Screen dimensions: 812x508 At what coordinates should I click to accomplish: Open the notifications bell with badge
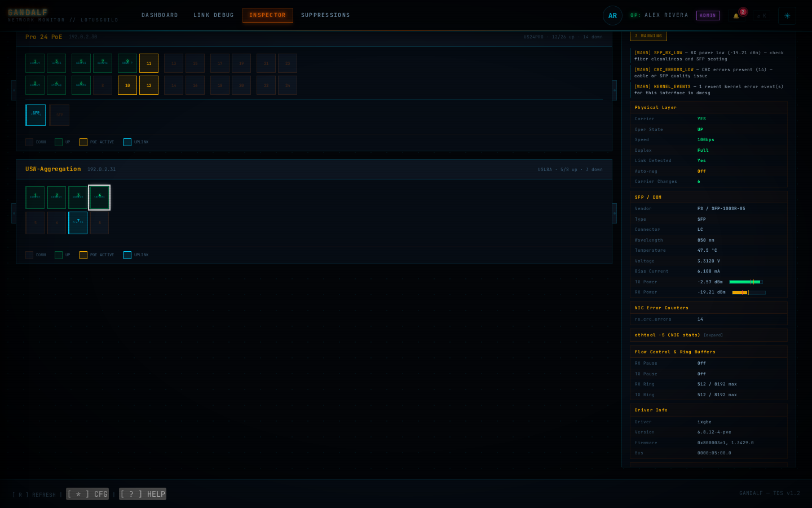pos(736,16)
